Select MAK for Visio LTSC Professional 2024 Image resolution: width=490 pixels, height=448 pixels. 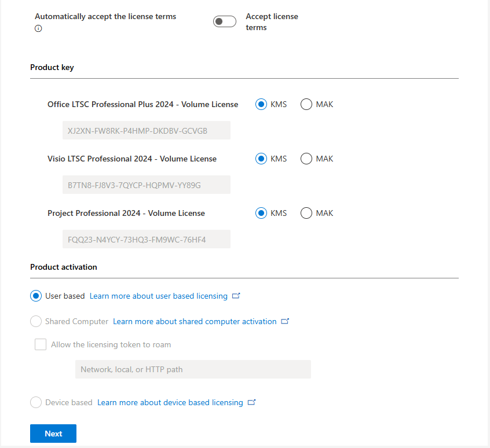pyautogui.click(x=306, y=159)
